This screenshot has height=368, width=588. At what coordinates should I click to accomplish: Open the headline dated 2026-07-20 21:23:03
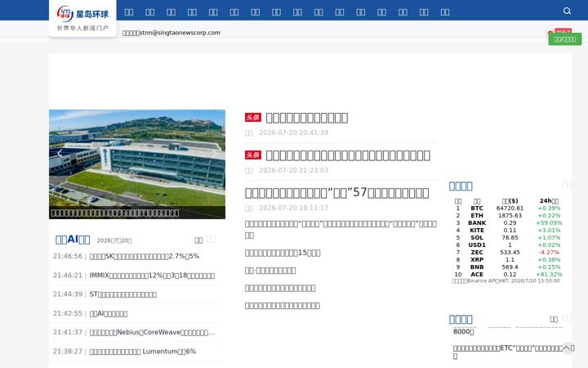click(x=348, y=155)
